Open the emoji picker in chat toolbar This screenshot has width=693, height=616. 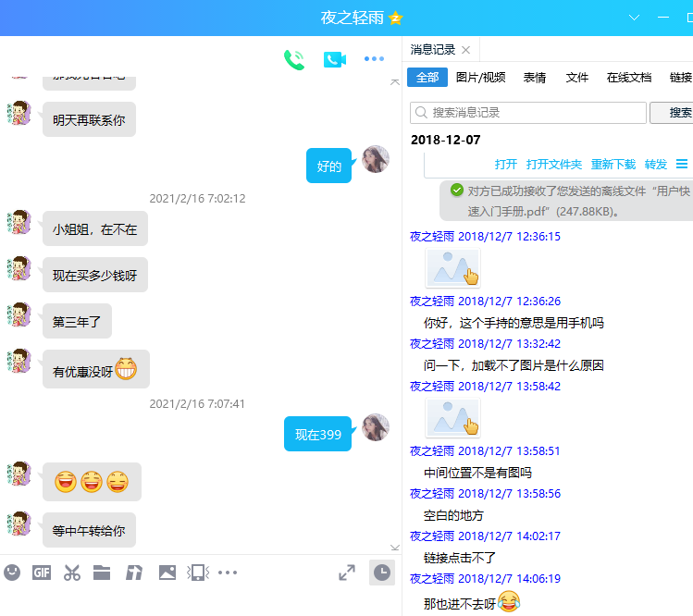(12, 573)
